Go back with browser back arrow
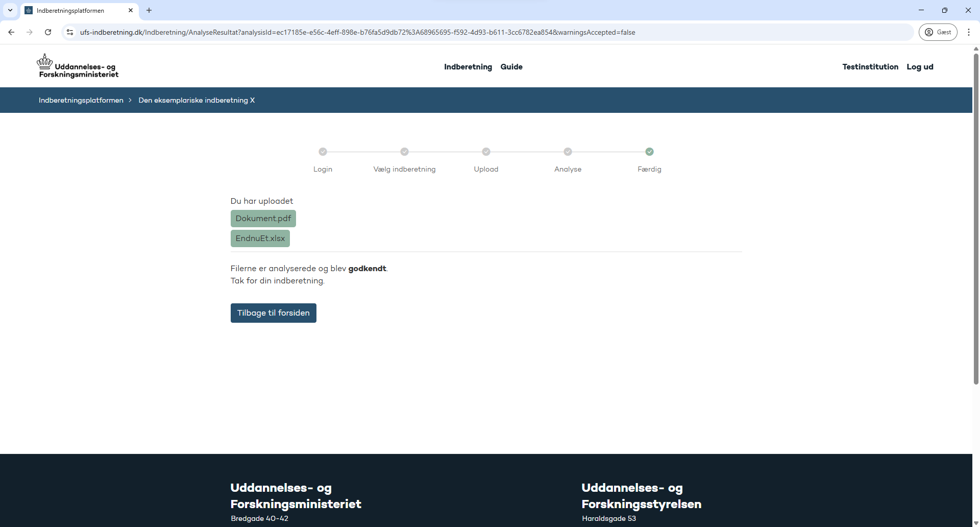 pos(11,32)
